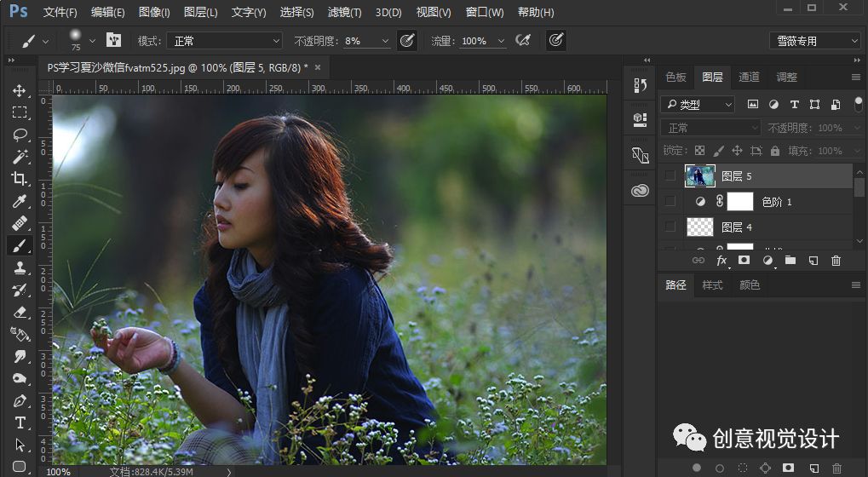Screen dimensions: 868x477
Task: Select the Lasso tool
Action: coord(20,135)
